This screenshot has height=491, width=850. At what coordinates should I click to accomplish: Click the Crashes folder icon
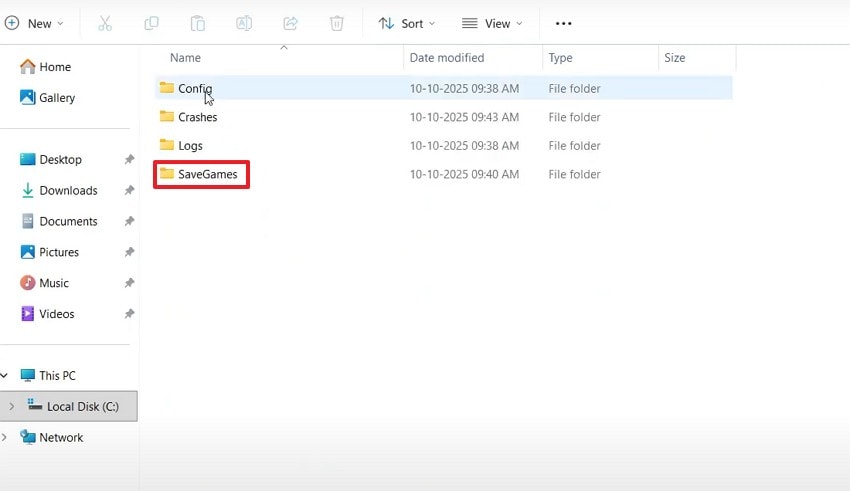(166, 116)
